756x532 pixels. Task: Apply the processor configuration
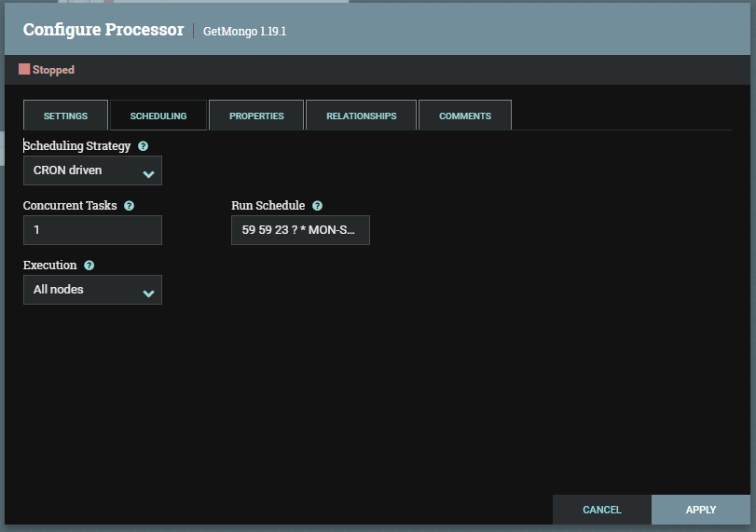click(701, 510)
